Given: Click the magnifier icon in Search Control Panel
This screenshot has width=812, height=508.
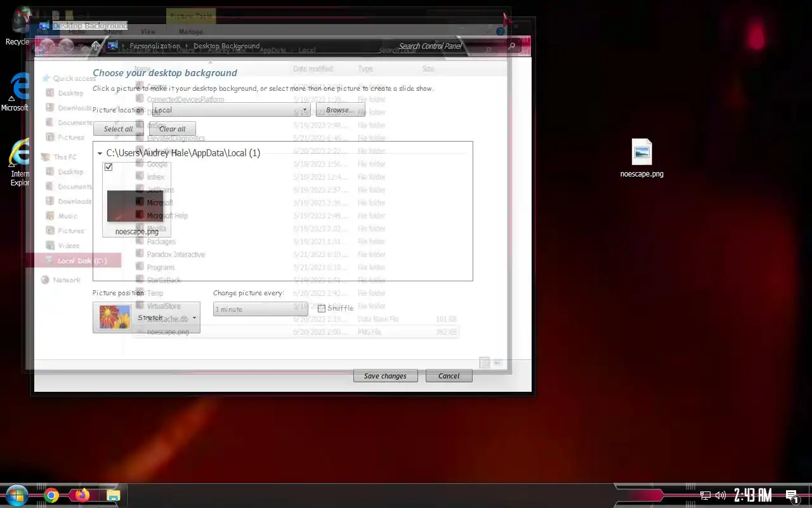Looking at the screenshot, I should click(511, 46).
